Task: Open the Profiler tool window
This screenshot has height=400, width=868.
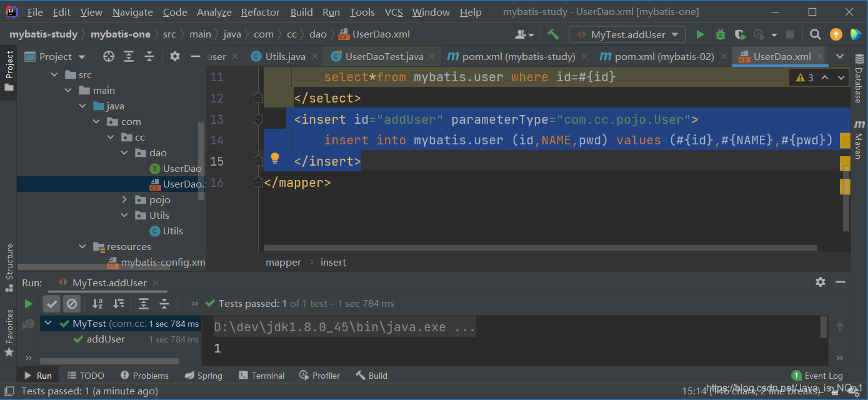Action: tap(319, 376)
